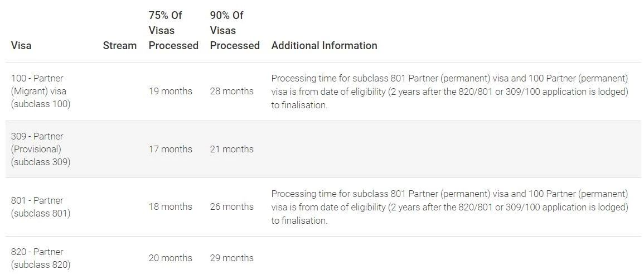Click the 17 months value
Screen dimensions: 644x274
(170, 149)
